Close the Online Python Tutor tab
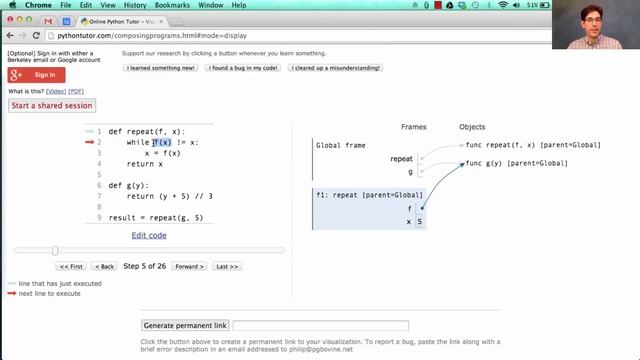Viewport: 640px width, 360px height. (x=161, y=21)
